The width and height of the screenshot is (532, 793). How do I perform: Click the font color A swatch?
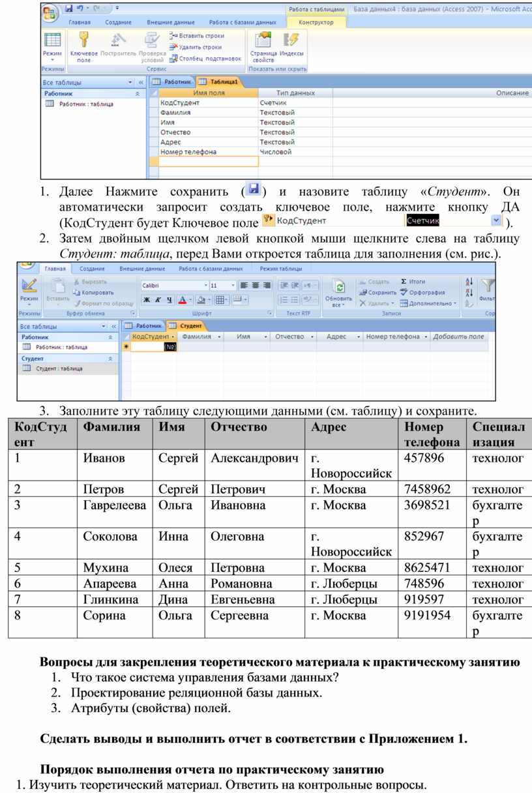coord(183,300)
